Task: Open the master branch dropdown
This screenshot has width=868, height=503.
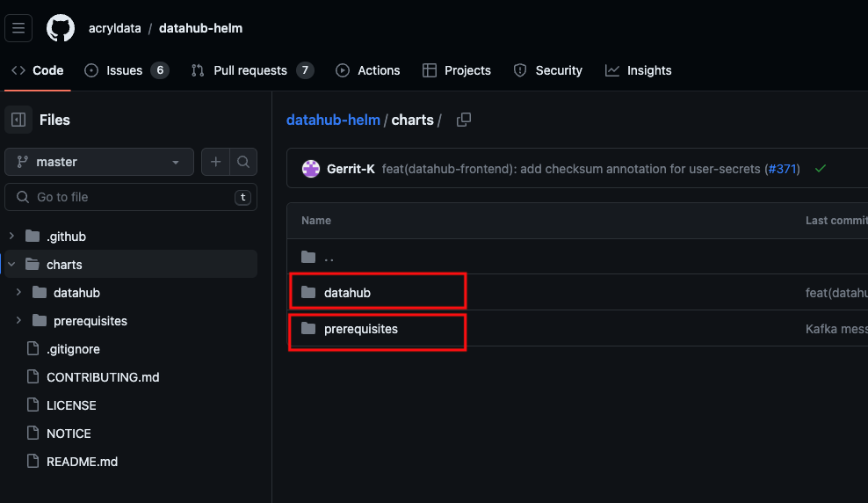Action: pos(99,162)
